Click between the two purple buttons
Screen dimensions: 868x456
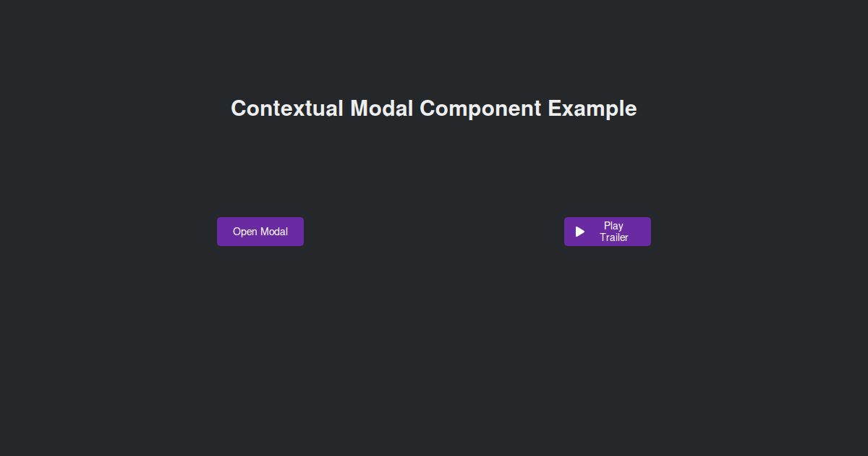point(434,232)
